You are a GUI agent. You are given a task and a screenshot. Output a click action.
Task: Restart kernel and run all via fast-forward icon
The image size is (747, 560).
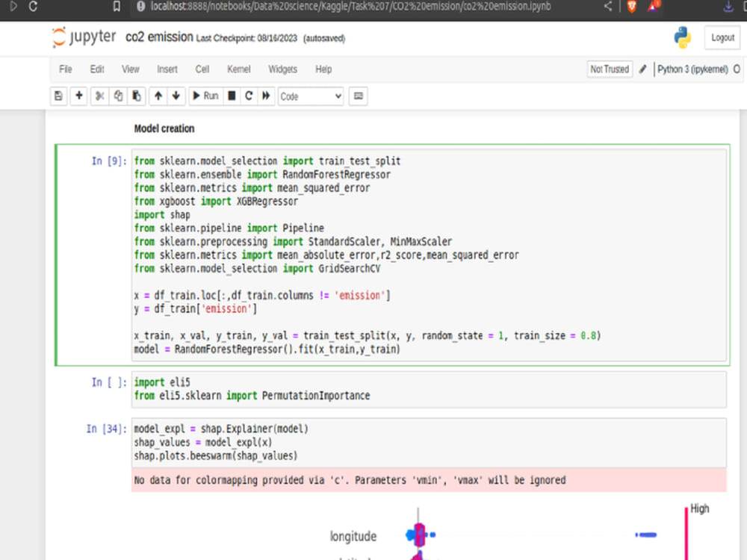(266, 96)
